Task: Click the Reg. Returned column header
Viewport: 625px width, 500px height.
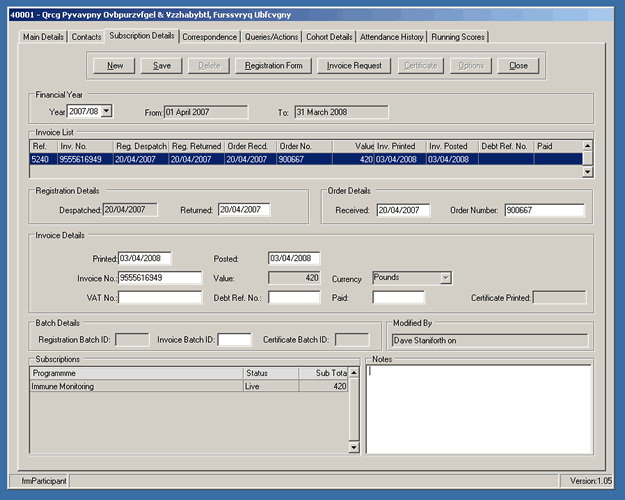Action: (x=197, y=146)
